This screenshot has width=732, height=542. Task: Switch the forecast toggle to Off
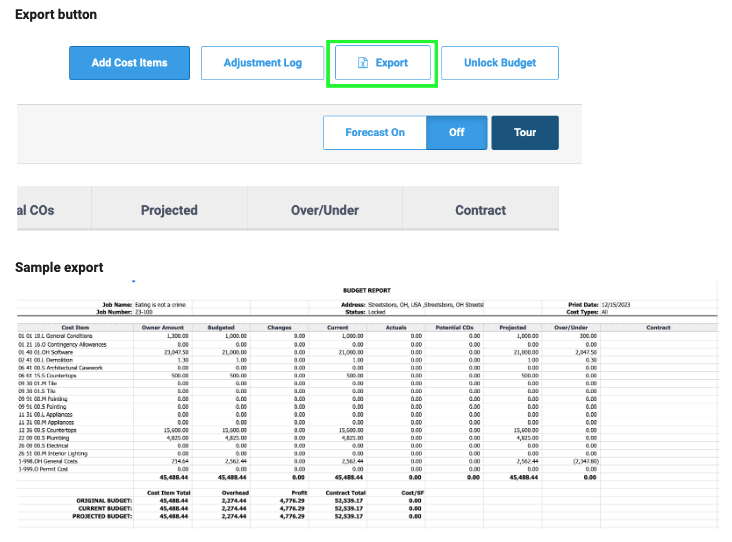(x=456, y=132)
